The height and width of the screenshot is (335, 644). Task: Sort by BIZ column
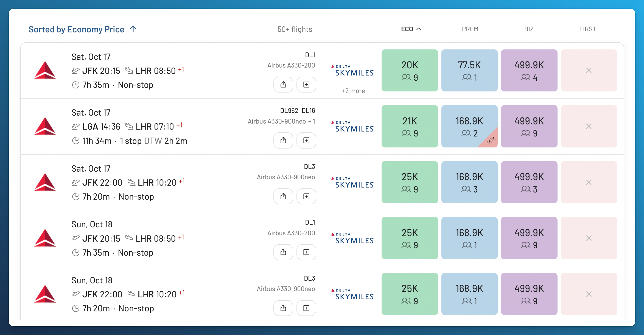(529, 29)
